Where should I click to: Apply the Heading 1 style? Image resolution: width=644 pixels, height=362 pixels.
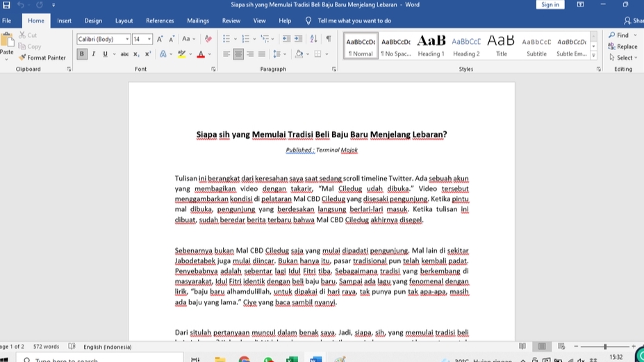(x=431, y=46)
